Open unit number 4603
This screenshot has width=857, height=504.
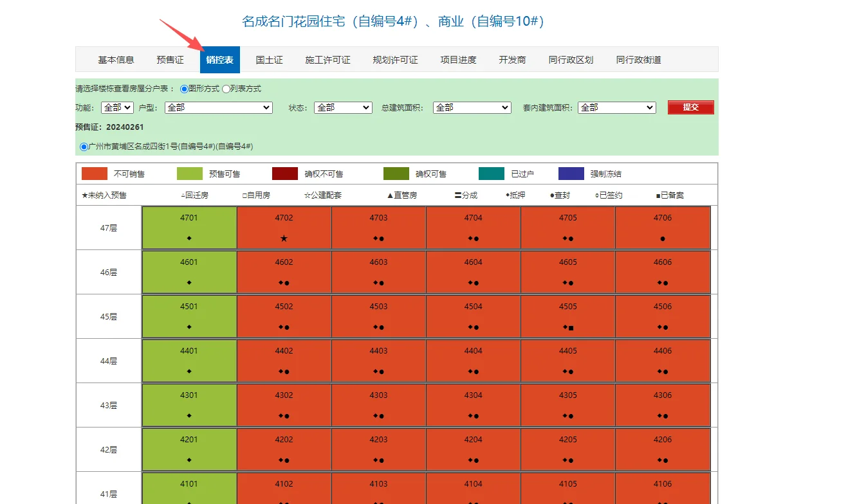pyautogui.click(x=378, y=262)
